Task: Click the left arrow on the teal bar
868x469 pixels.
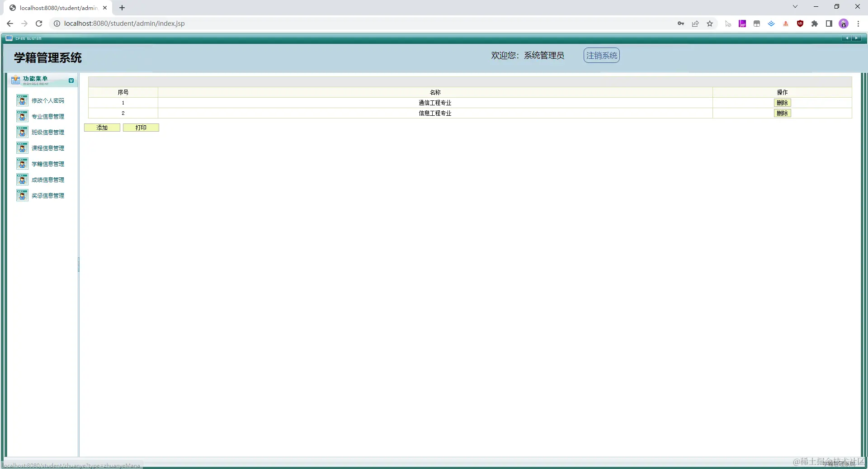Action: pyautogui.click(x=847, y=38)
